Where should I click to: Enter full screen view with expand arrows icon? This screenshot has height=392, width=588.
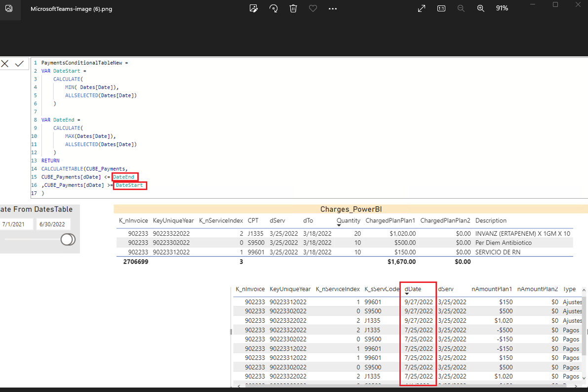pyautogui.click(x=422, y=8)
